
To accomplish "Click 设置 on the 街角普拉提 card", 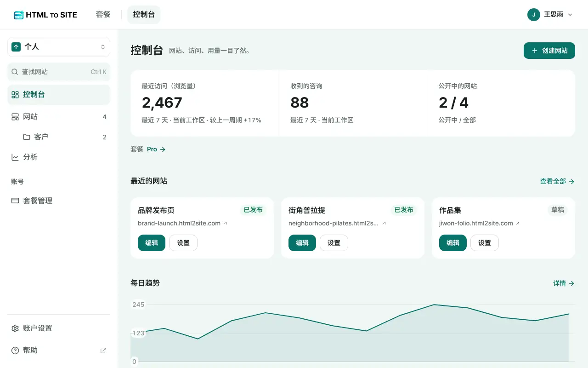I will pos(334,243).
